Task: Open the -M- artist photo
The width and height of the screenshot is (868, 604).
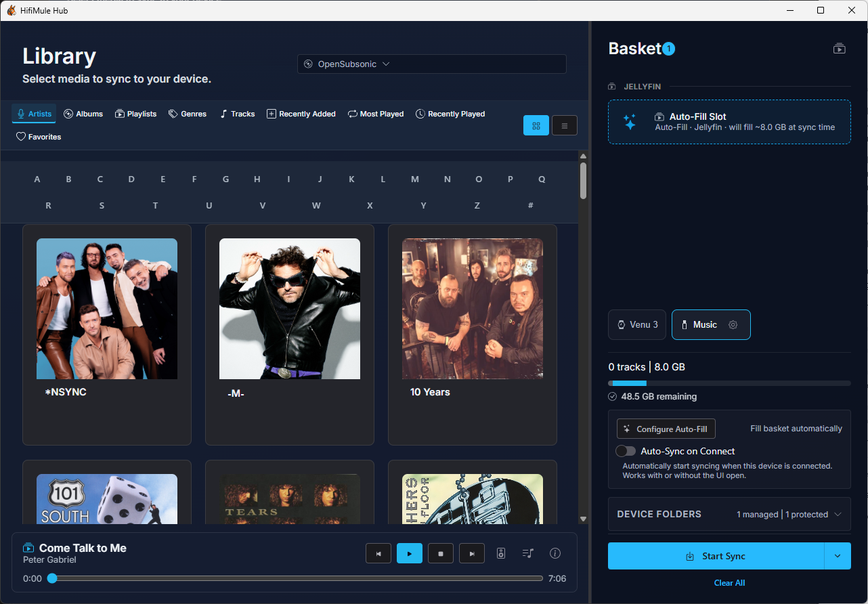Action: coord(290,309)
